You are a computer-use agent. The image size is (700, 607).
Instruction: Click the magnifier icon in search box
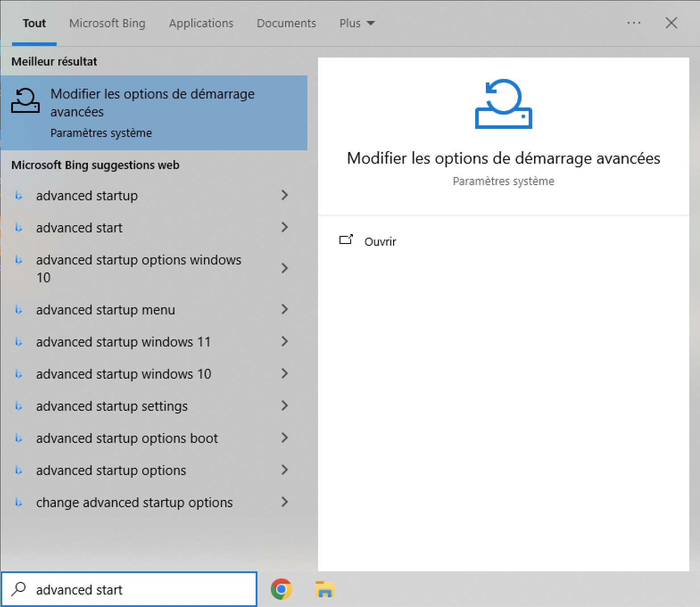pos(19,589)
